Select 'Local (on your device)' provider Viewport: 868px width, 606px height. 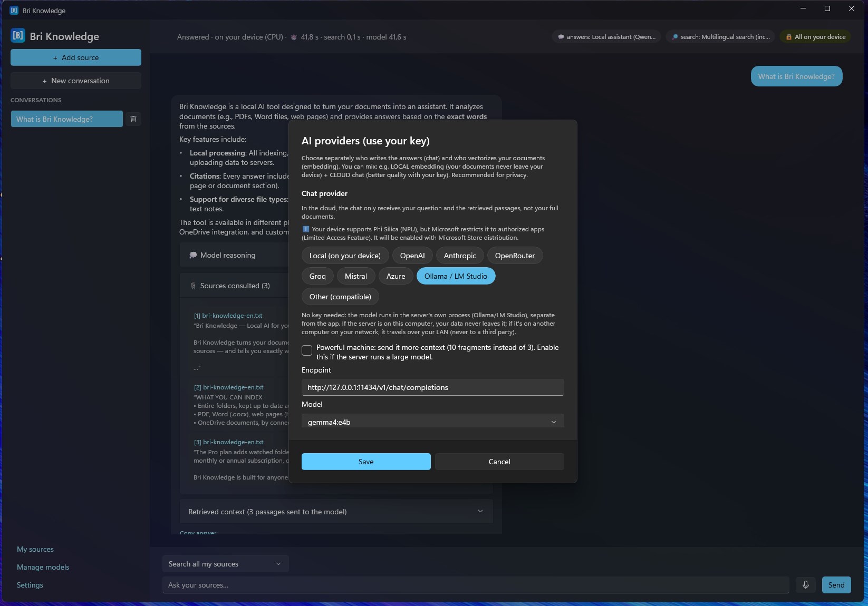(x=345, y=256)
